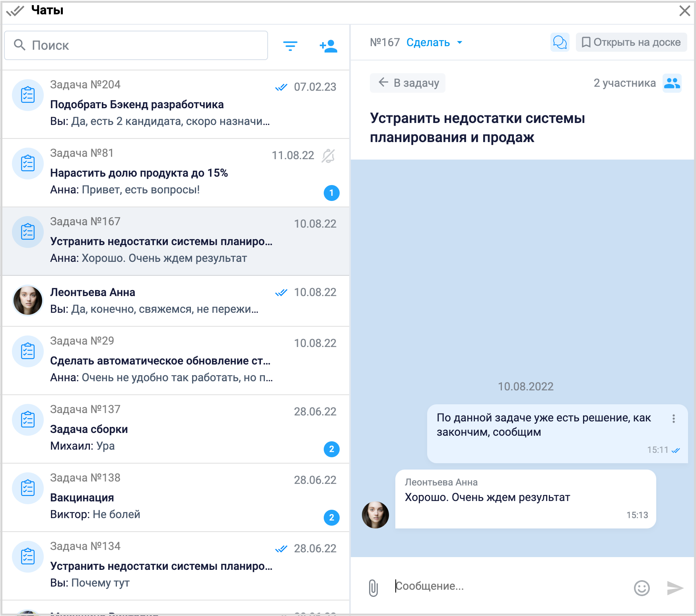Toggle the muted bell on Задача №81
696x616 pixels.
tap(328, 156)
